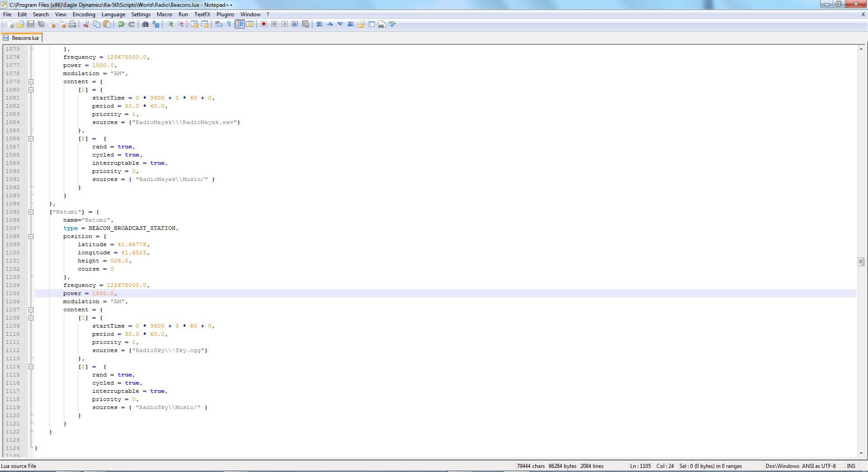The image size is (868, 472).
Task: Open the TextFX menu
Action: click(202, 14)
